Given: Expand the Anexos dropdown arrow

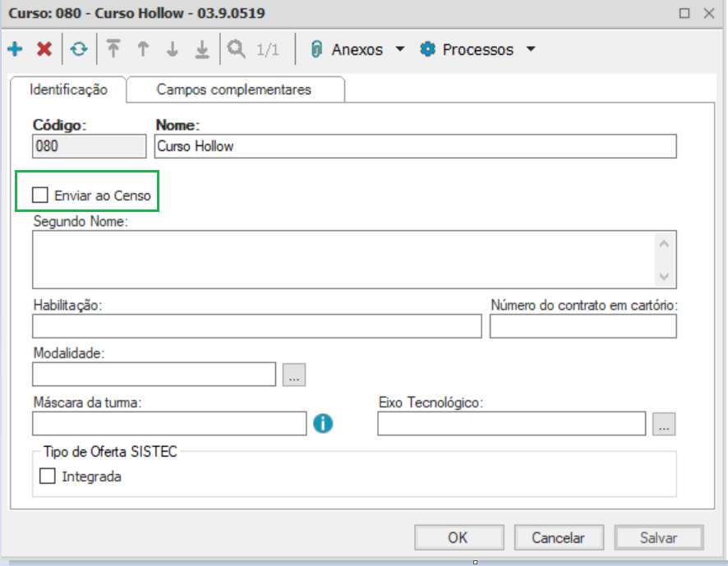Looking at the screenshot, I should tap(400, 48).
